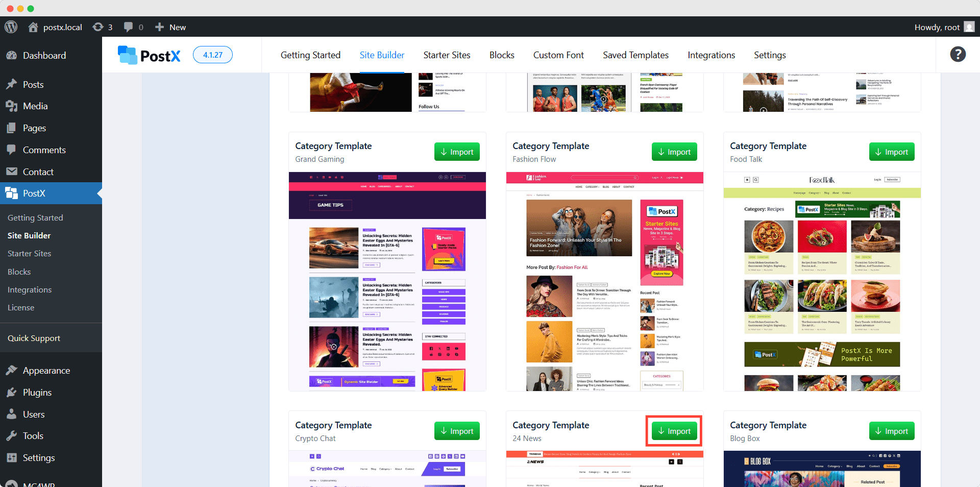Open WordPress Settings in sidebar
The width and height of the screenshot is (980, 487).
[51, 458]
